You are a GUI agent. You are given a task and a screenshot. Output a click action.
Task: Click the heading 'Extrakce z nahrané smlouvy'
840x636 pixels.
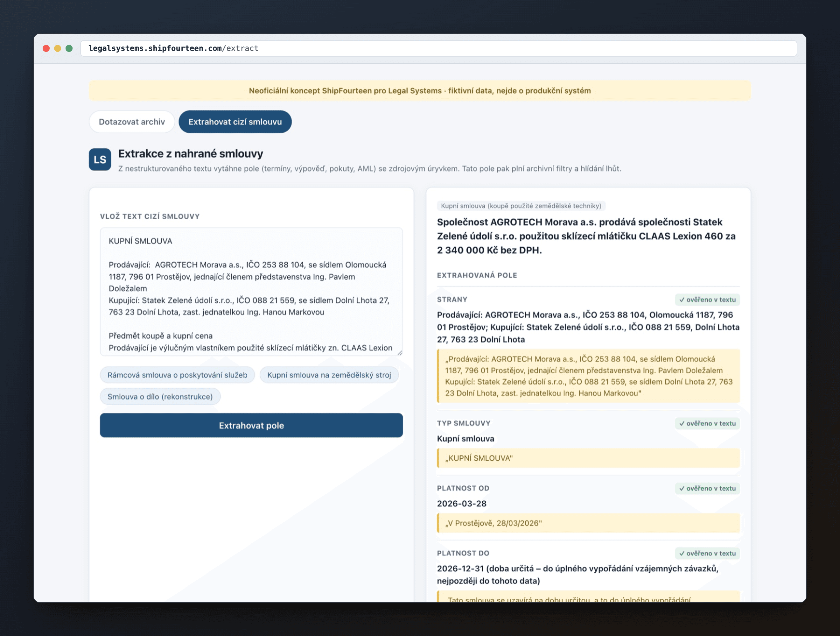pyautogui.click(x=191, y=153)
